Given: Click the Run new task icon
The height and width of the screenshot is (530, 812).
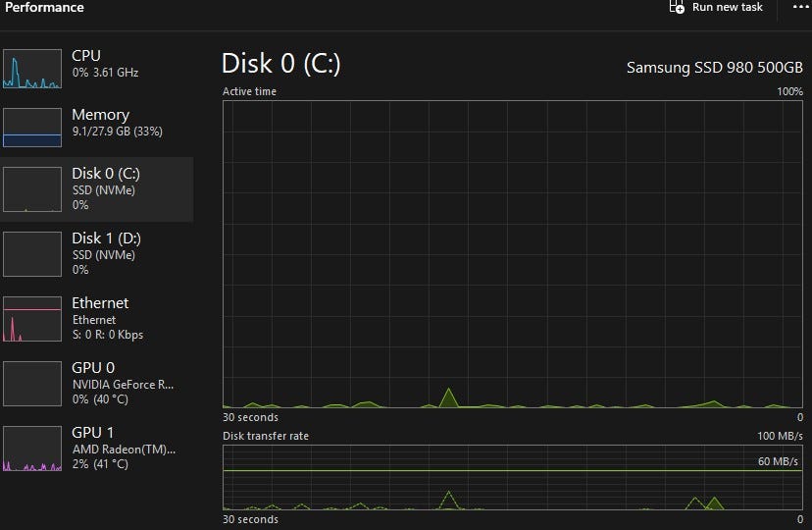Looking at the screenshot, I should coord(676,7).
